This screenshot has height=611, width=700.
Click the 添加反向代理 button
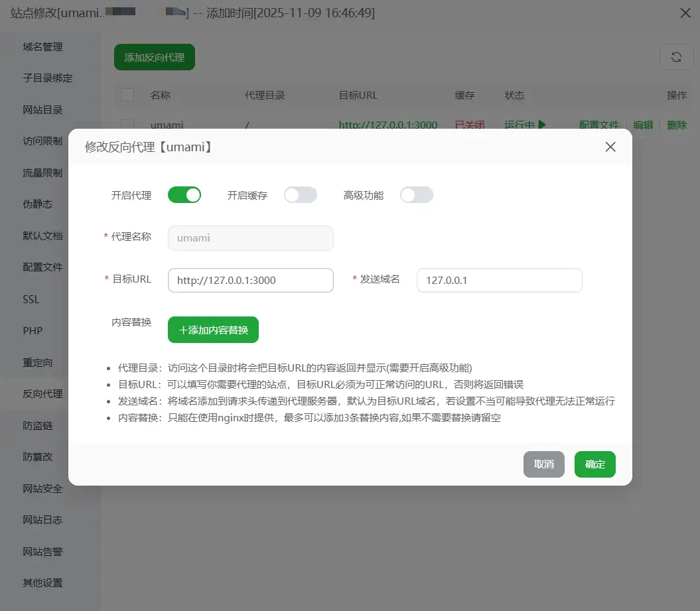[x=154, y=58]
